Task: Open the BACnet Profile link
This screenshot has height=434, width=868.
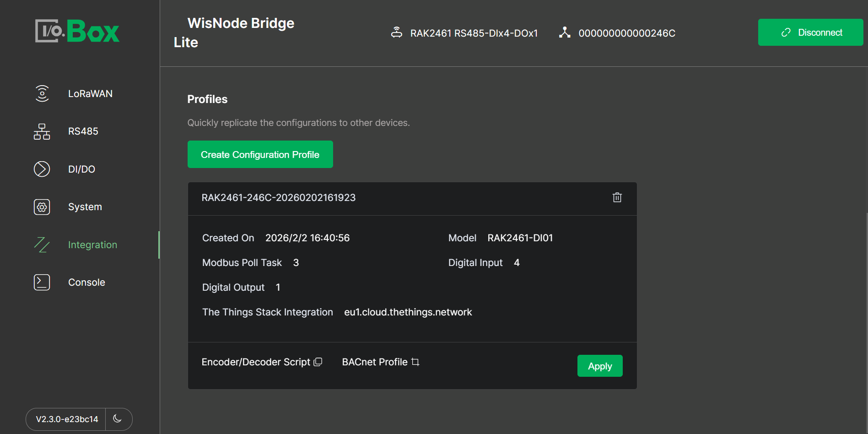Action: click(375, 362)
